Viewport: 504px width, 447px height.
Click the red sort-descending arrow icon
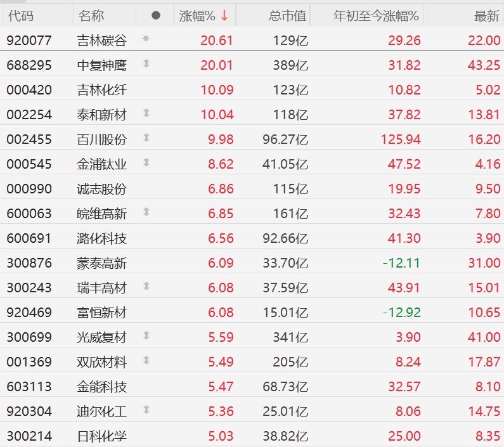pyautogui.click(x=224, y=16)
